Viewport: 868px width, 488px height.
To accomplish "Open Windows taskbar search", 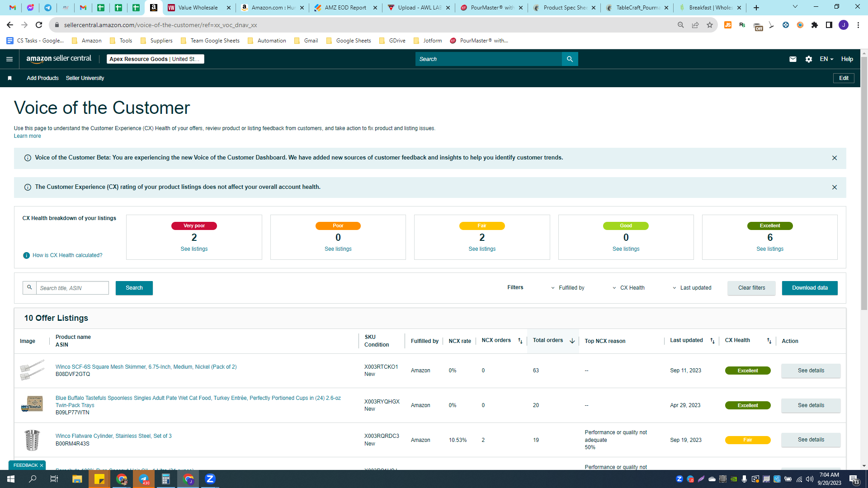I will point(33,479).
